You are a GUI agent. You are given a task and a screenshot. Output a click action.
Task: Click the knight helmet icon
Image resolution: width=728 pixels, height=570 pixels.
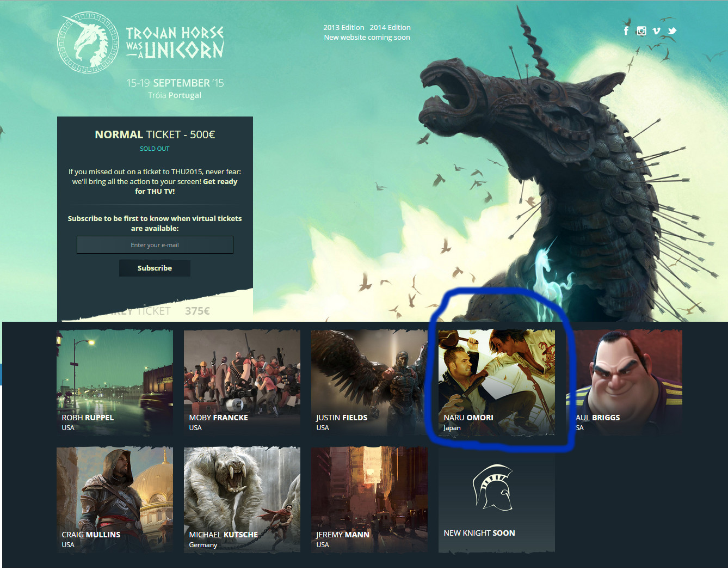pos(493,488)
